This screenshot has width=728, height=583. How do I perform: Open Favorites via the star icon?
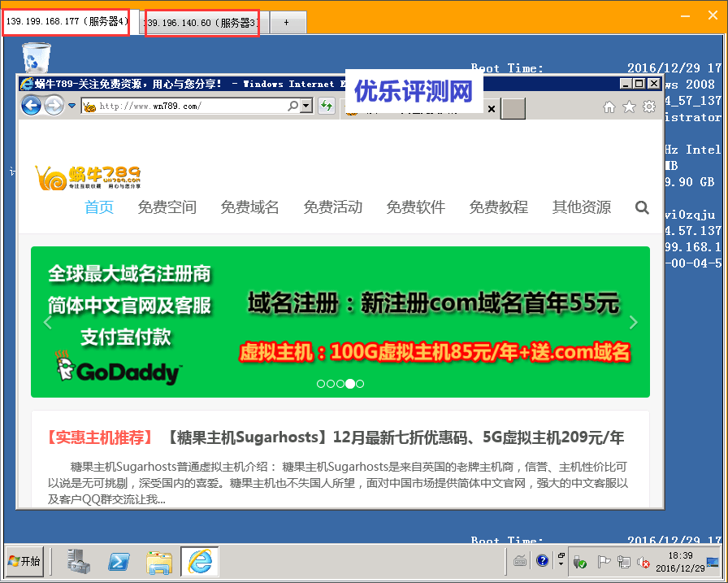coord(629,107)
